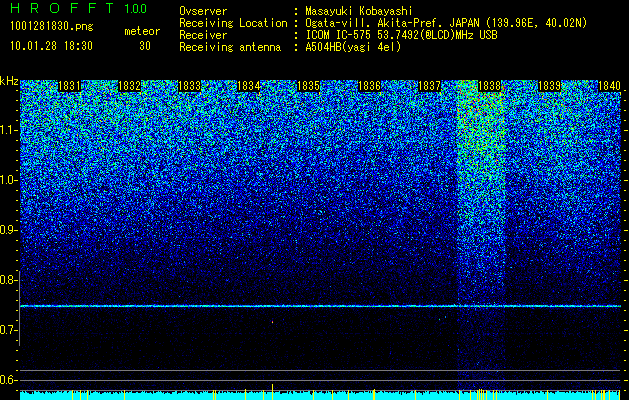Click the green 'meteor' label
The width and height of the screenshot is (629, 400).
click(142, 31)
